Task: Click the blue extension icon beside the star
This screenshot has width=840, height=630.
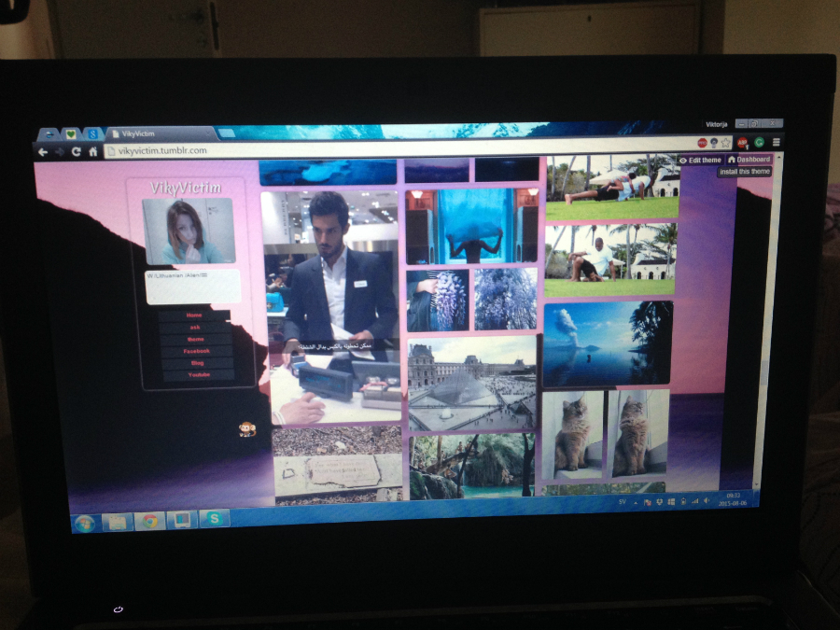Action: pos(714,143)
